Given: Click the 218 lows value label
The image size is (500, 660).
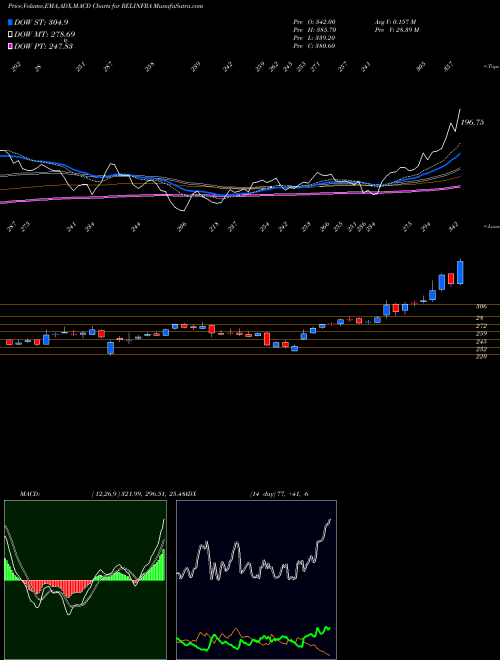Looking at the screenshot, I should pos(215,227).
